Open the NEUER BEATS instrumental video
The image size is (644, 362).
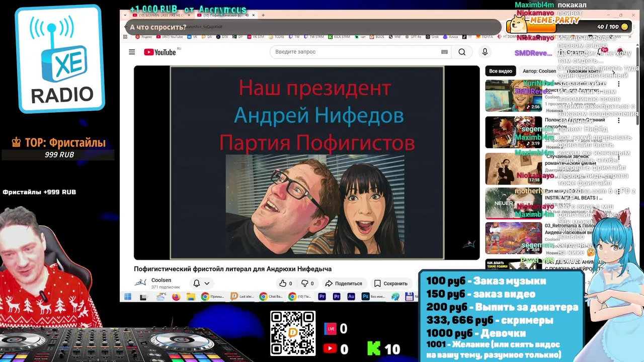tap(513, 203)
